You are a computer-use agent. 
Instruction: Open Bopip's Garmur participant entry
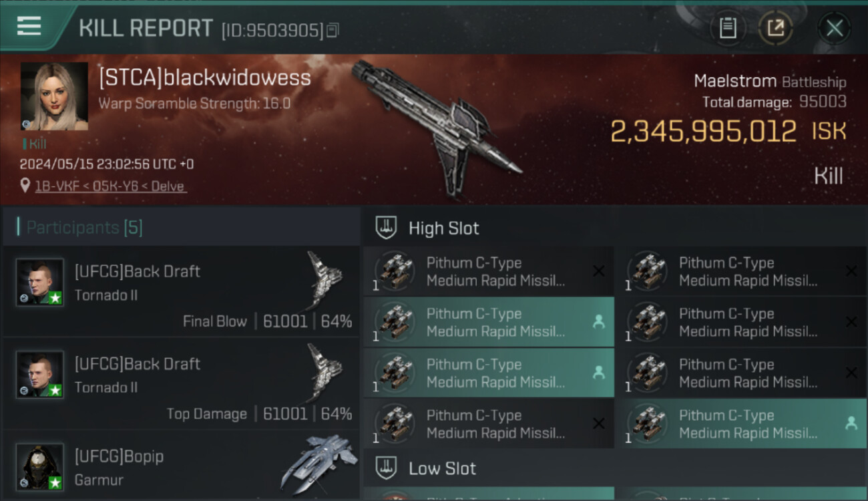[x=181, y=466]
